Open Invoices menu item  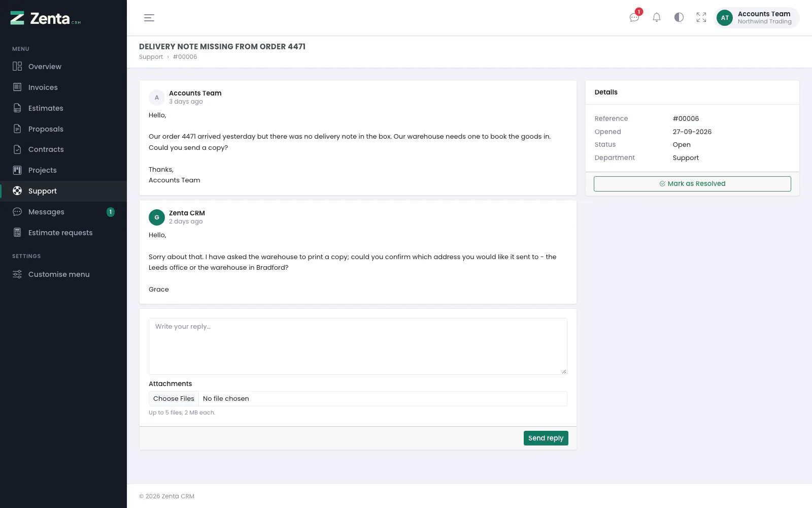pyautogui.click(x=63, y=87)
